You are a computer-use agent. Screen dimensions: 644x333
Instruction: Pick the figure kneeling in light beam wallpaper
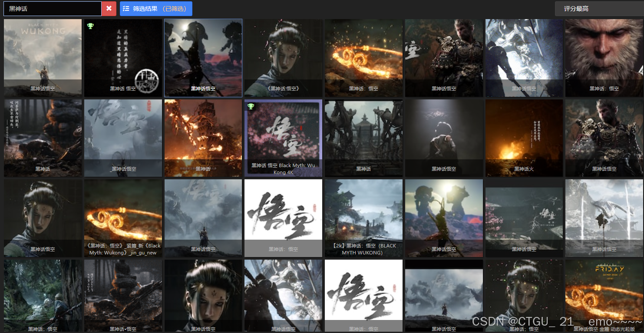point(444,138)
